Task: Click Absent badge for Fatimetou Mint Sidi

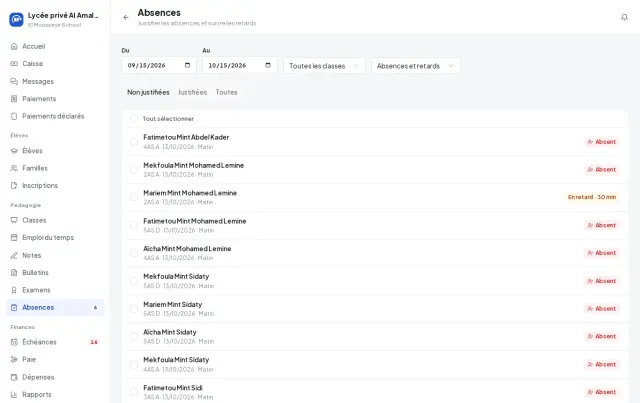Action: click(x=602, y=392)
